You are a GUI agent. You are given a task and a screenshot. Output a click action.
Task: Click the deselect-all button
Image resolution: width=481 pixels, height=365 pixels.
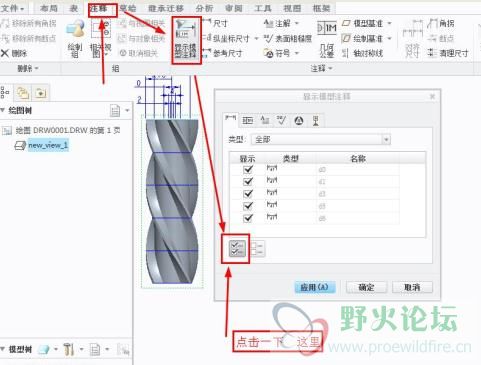257,249
